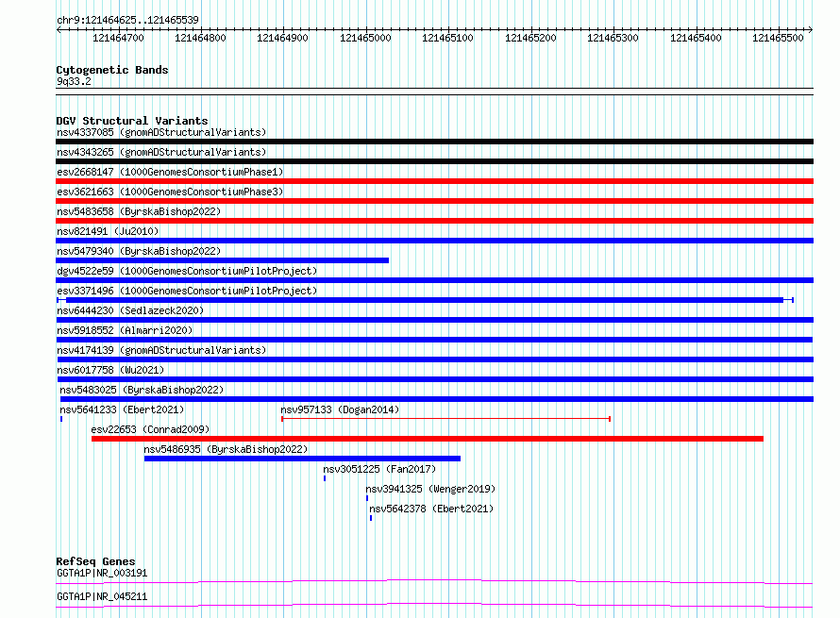Select nsv4174139 gnomAD variant label
Viewport: 840px width, 618px height.
[x=161, y=350]
